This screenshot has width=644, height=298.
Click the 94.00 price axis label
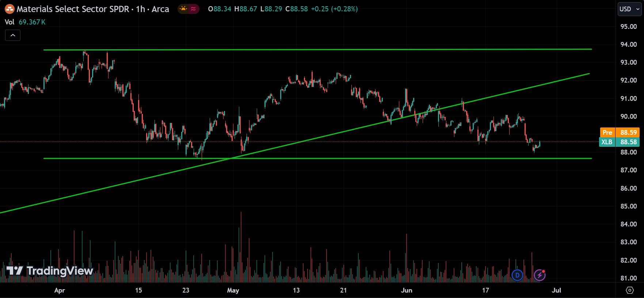coord(629,44)
